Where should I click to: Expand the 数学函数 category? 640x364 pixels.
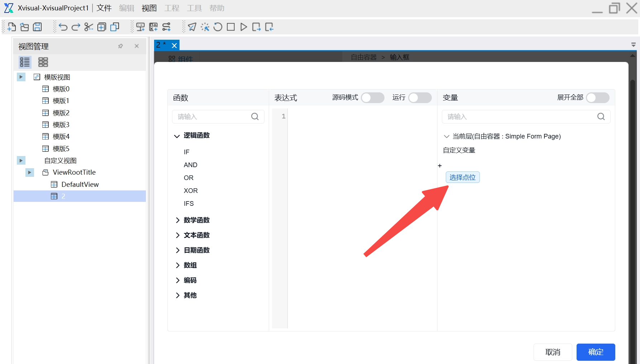click(x=177, y=220)
